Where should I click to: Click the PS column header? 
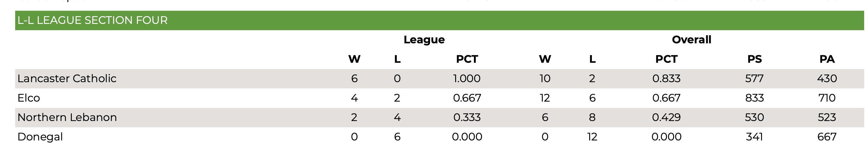pos(755,59)
